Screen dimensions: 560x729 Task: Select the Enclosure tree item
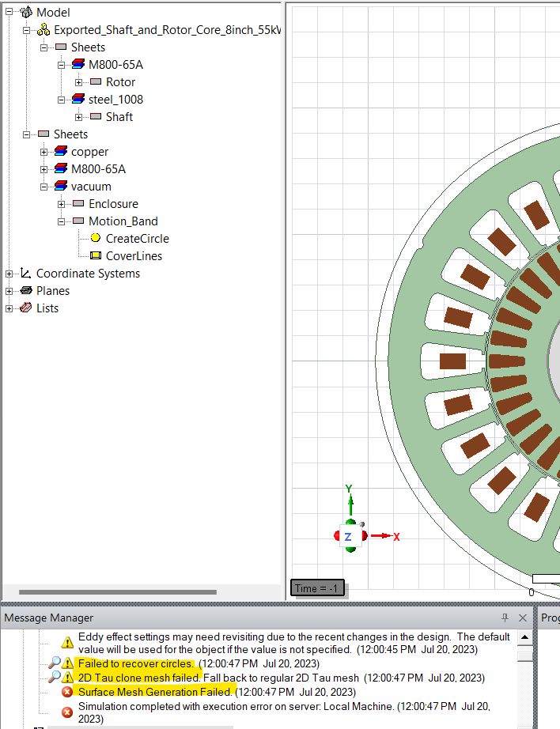[113, 204]
